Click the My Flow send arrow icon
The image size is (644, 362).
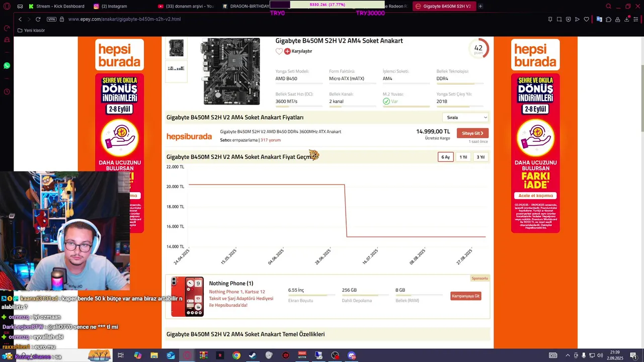point(577,19)
